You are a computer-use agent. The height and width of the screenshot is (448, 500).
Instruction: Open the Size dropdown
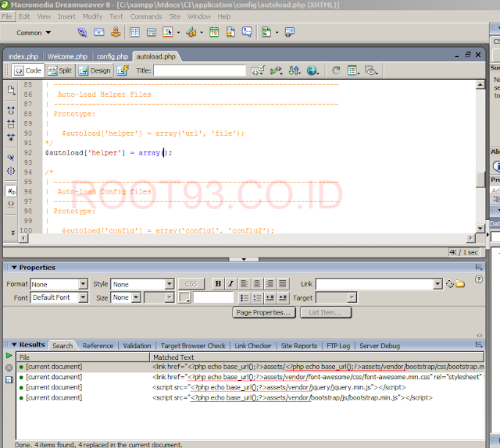tap(136, 297)
